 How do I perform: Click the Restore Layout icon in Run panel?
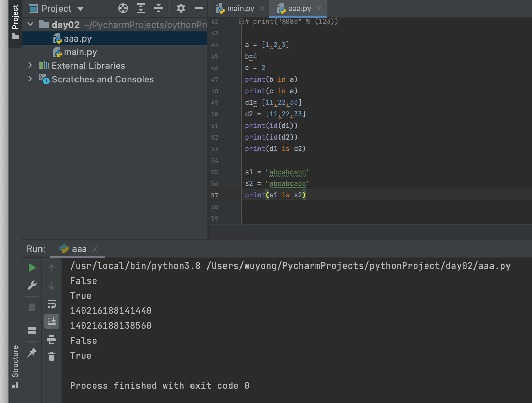(32, 330)
